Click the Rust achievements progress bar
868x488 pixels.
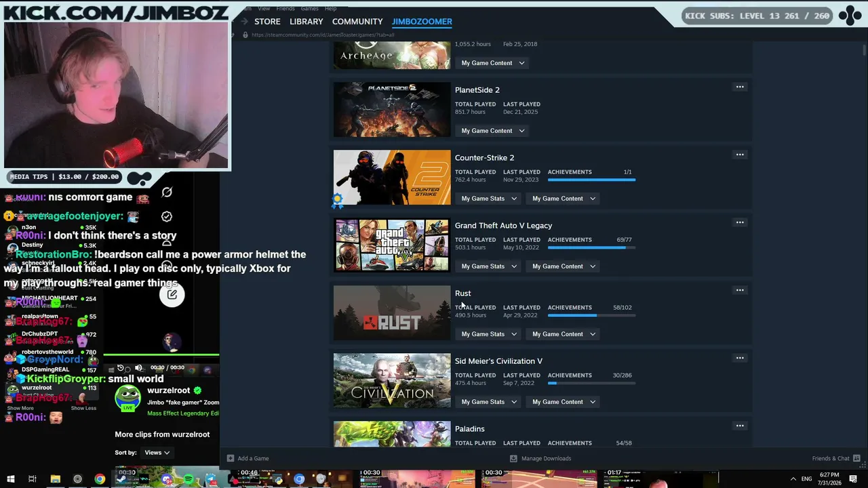pyautogui.click(x=591, y=316)
